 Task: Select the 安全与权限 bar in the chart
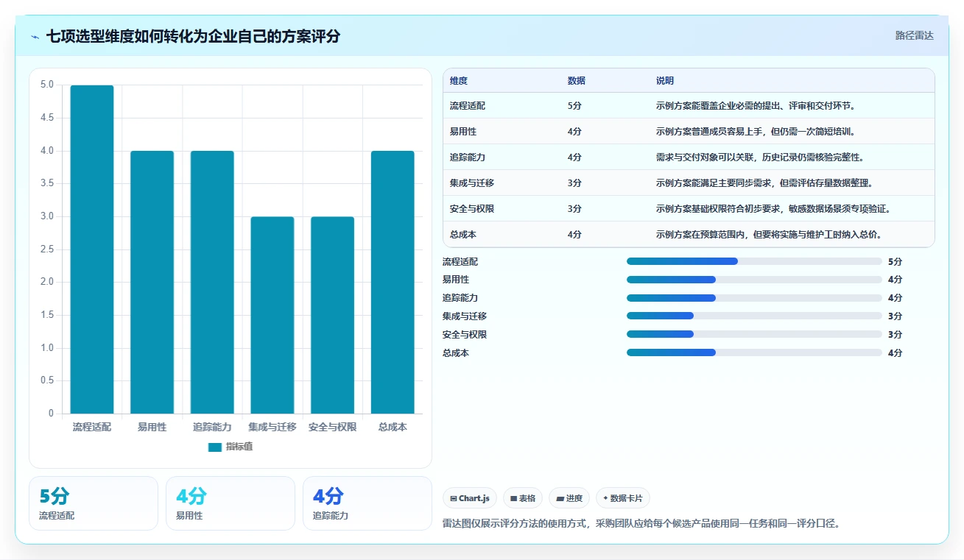[x=332, y=315]
